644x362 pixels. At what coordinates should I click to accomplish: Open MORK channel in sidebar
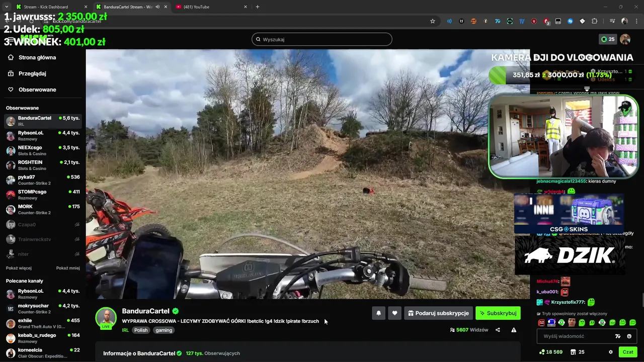(43, 210)
